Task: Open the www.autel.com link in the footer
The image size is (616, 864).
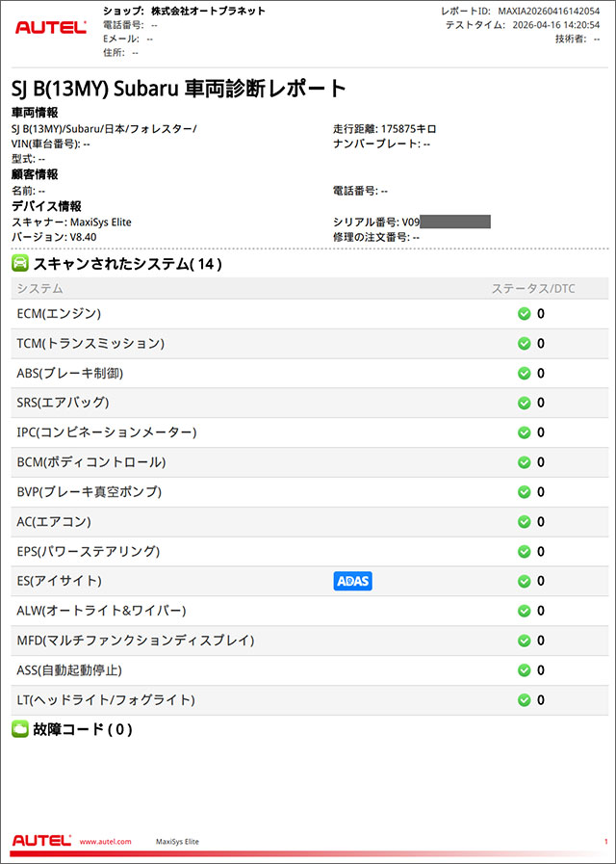Action: pos(106,842)
